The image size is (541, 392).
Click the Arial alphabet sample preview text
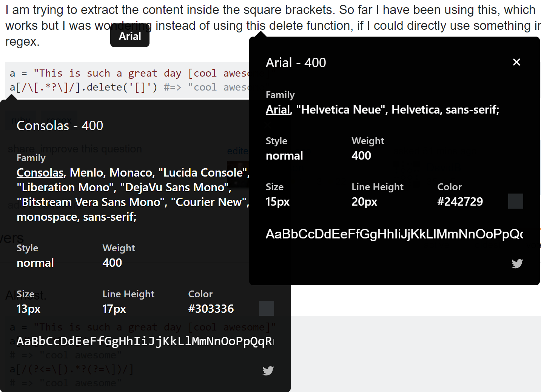click(x=394, y=234)
